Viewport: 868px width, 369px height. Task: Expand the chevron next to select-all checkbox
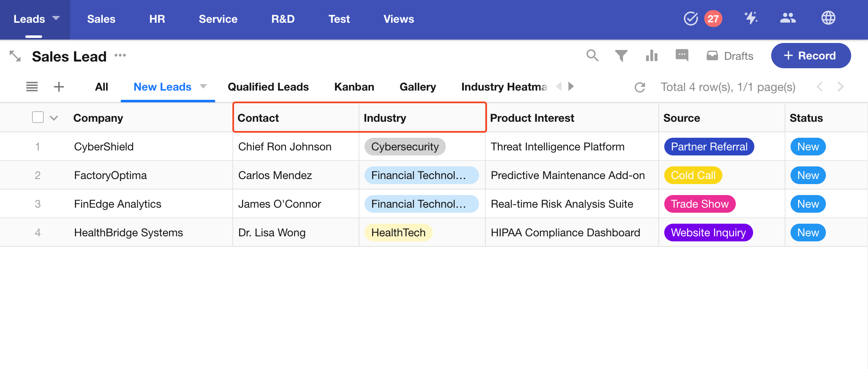tap(54, 118)
